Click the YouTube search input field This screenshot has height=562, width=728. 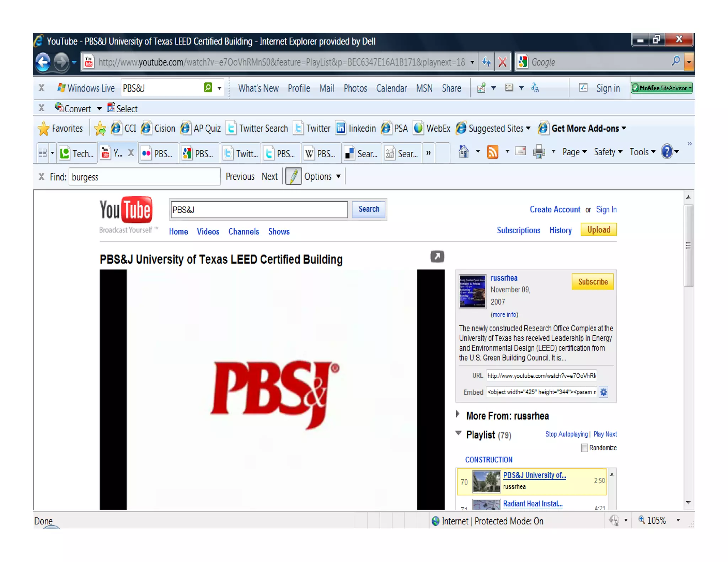point(259,210)
